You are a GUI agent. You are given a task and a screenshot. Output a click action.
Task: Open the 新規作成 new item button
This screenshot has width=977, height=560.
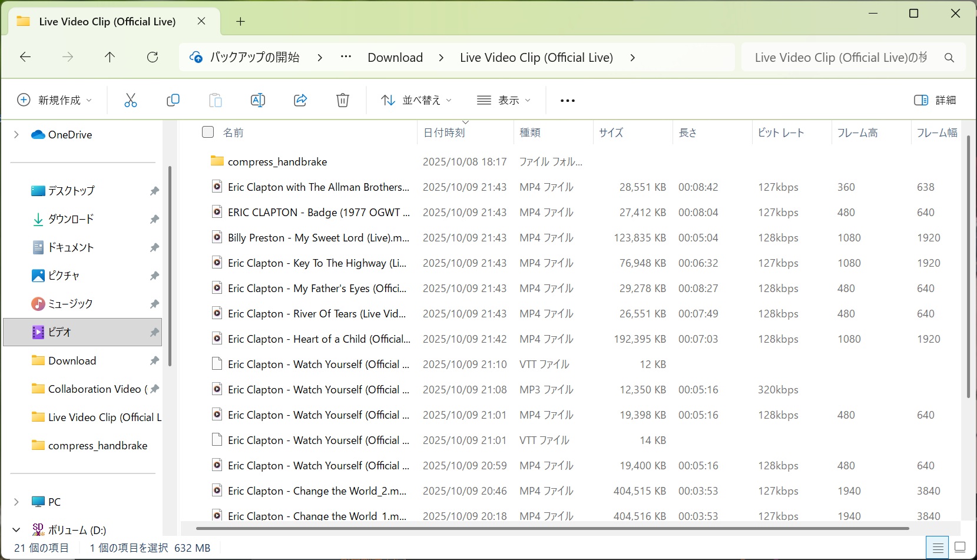[x=54, y=100]
